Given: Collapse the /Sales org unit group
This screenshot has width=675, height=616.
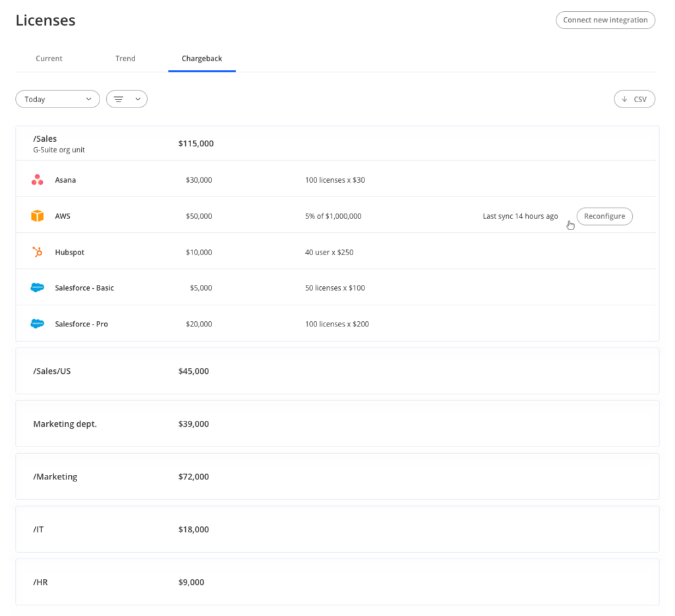Looking at the screenshot, I should 337,143.
